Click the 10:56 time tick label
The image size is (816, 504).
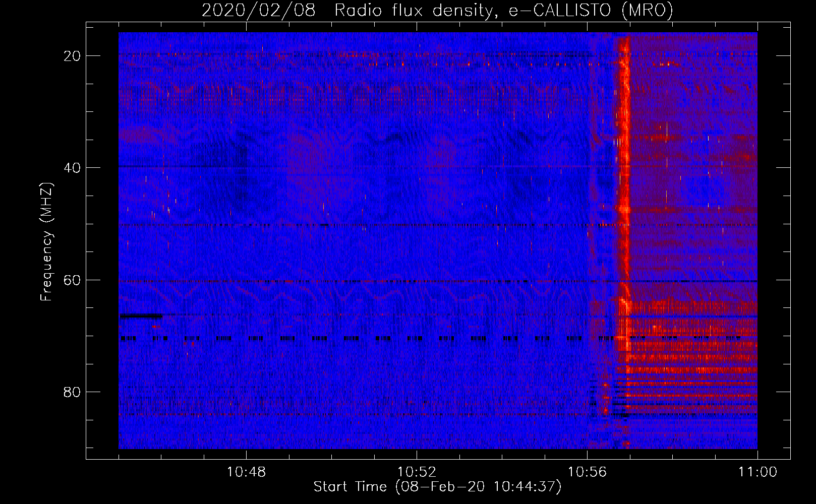[587, 472]
